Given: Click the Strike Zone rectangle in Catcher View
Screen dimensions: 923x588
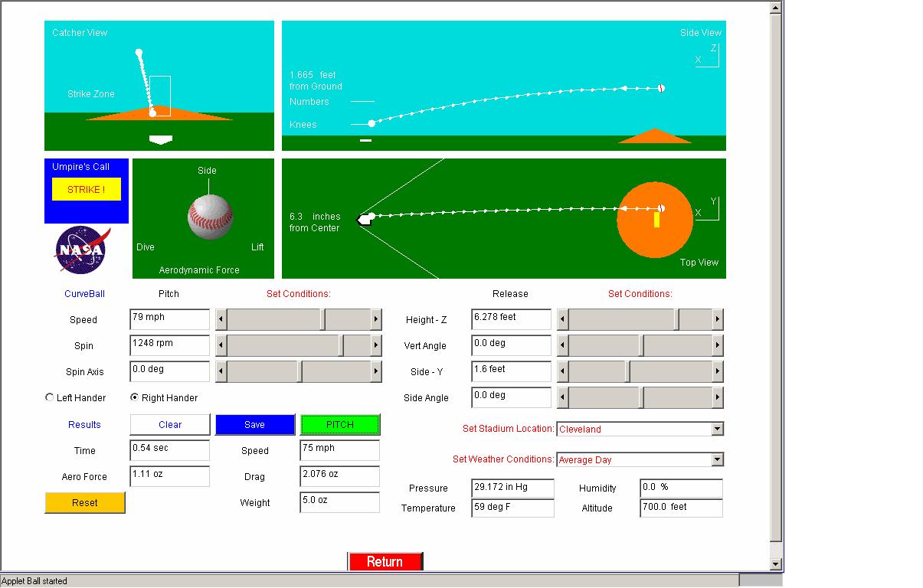Looking at the screenshot, I should pos(160,96).
